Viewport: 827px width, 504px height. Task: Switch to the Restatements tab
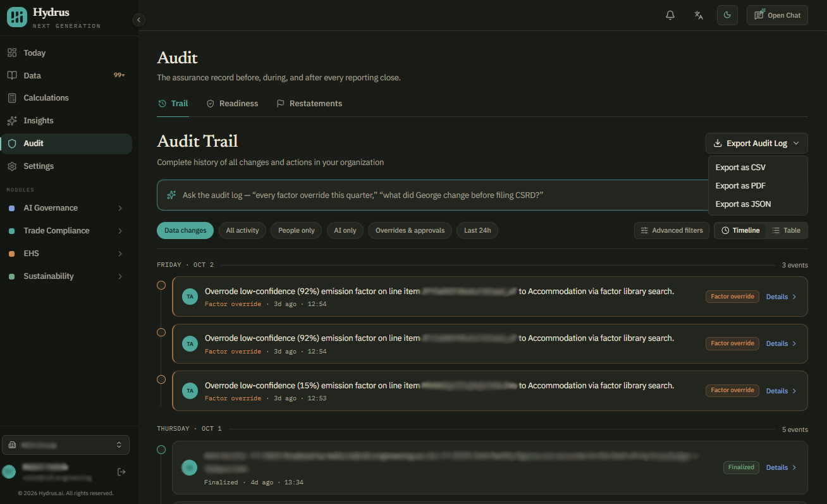tap(309, 104)
